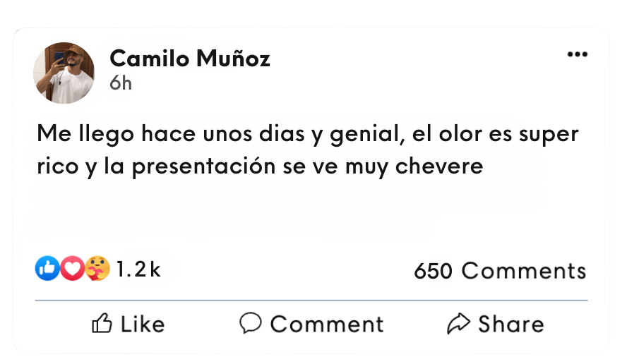
Task: Click the blue thumbs-up reaction icon
Action: 47,269
